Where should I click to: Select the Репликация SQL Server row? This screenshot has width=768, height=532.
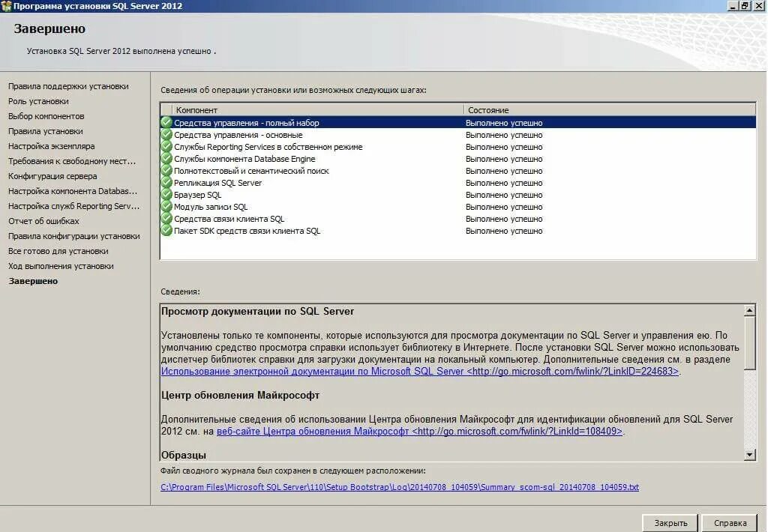tap(458, 183)
